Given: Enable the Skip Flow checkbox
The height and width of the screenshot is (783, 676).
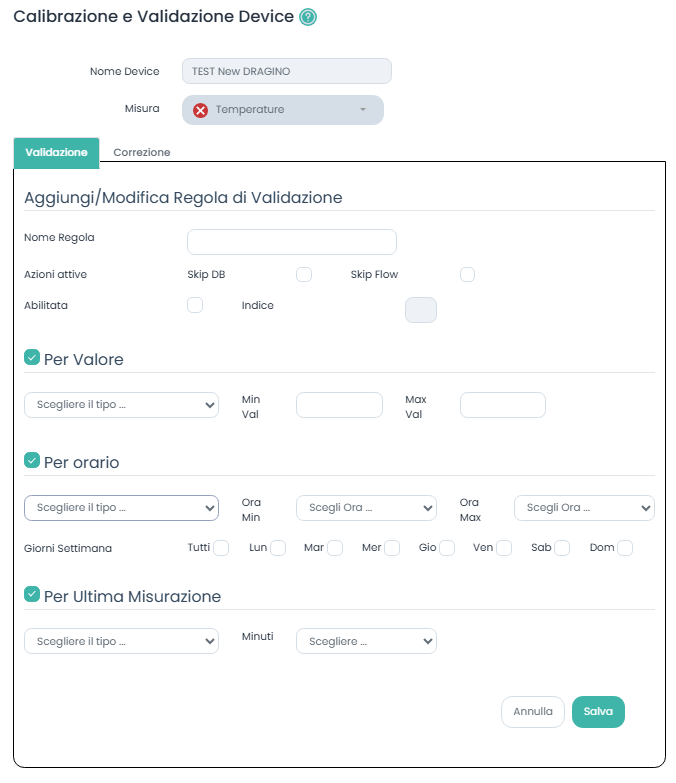Looking at the screenshot, I should [467, 275].
